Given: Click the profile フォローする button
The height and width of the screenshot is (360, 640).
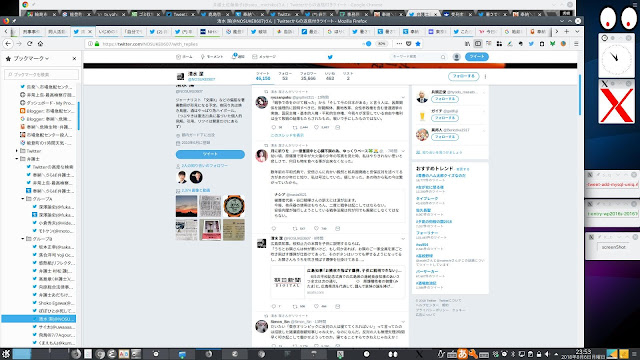Looking at the screenshot, I should (x=464, y=76).
